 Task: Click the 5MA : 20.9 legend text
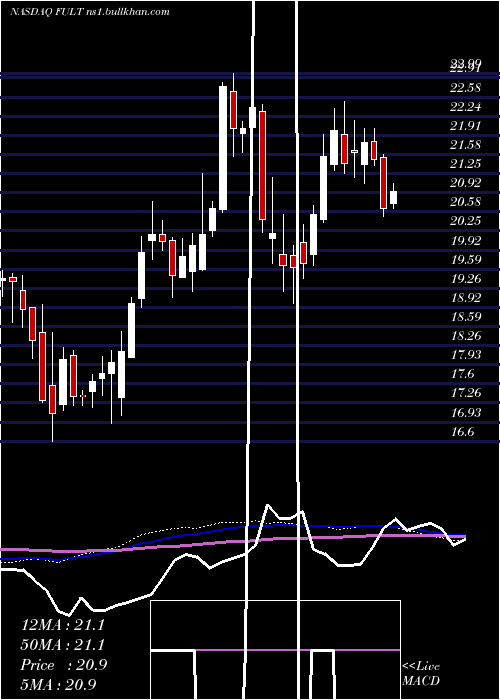[x=59, y=684]
